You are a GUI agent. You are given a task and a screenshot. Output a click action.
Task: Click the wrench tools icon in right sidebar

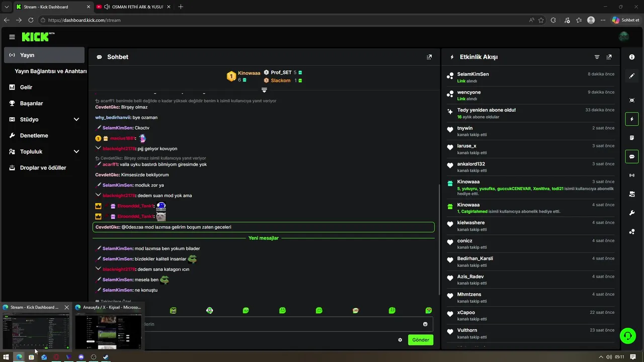[x=632, y=213]
